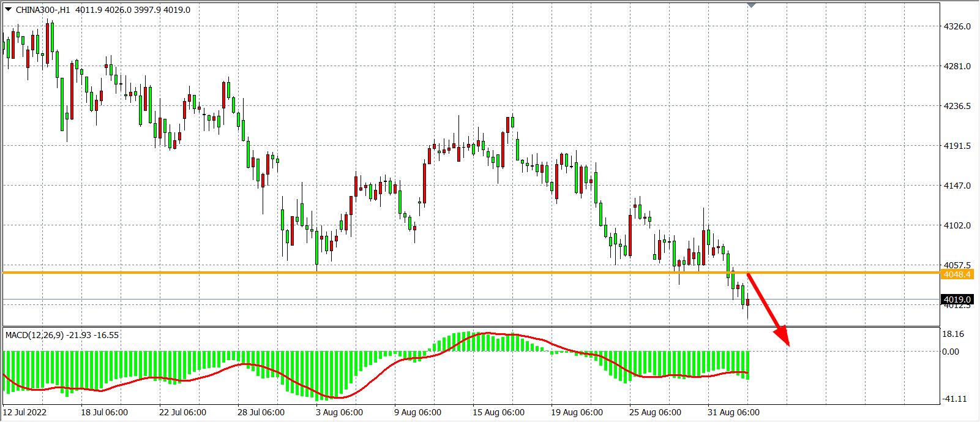Click the 31 Aug 06:00 time label
980x422 pixels.
tap(735, 412)
